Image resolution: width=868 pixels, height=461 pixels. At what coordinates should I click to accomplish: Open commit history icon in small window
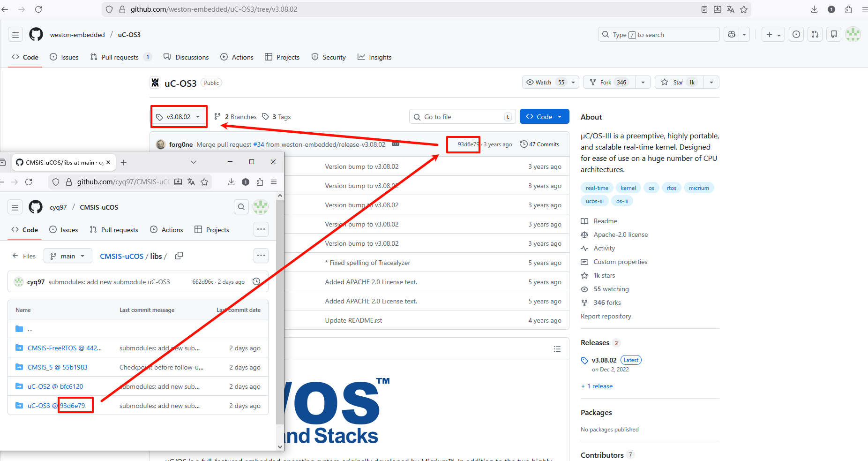coord(256,282)
